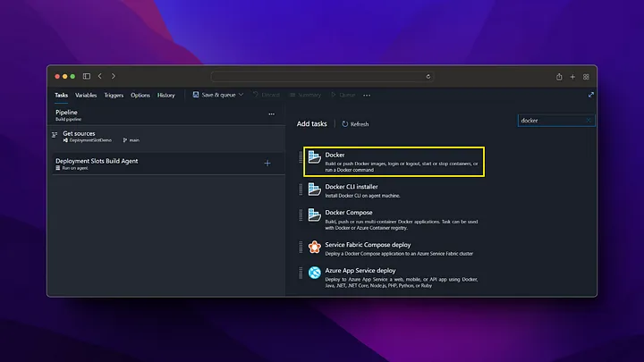Select the Docker Compose task

point(394,220)
